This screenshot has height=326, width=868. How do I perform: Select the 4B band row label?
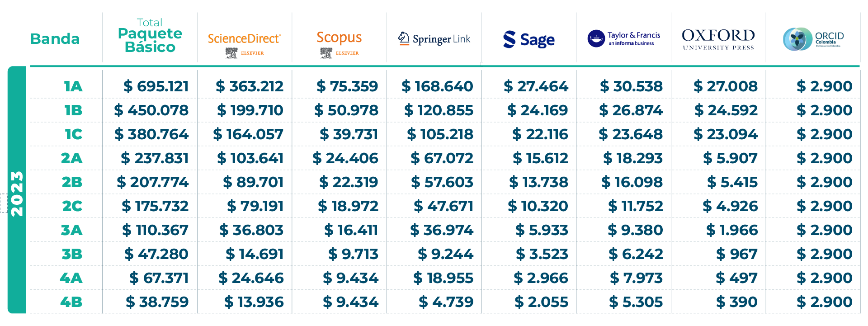(x=71, y=302)
